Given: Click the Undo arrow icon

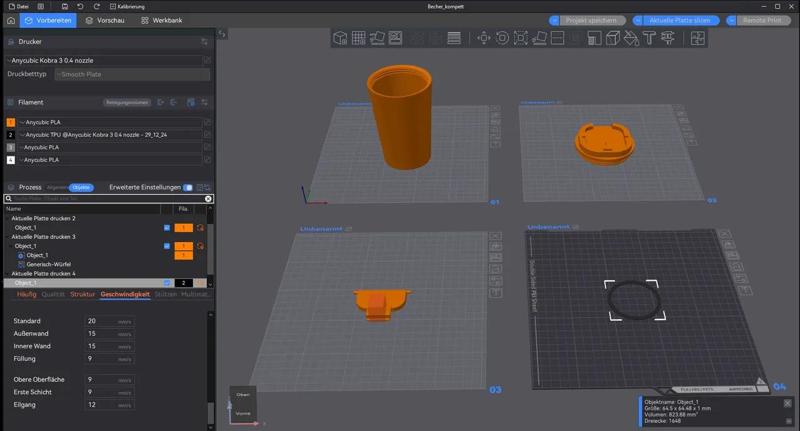Looking at the screenshot, I should (80, 6).
